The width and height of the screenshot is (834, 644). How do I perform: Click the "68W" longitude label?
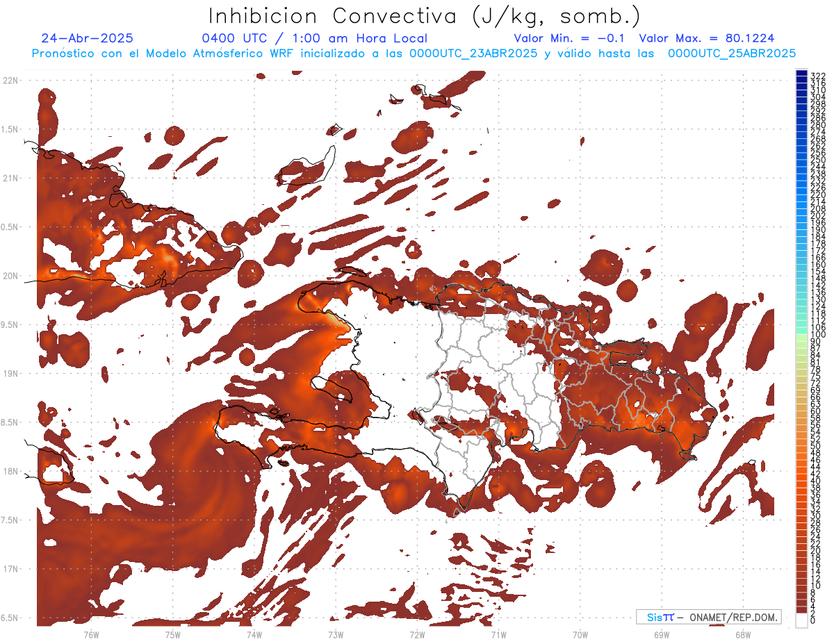coord(743,634)
